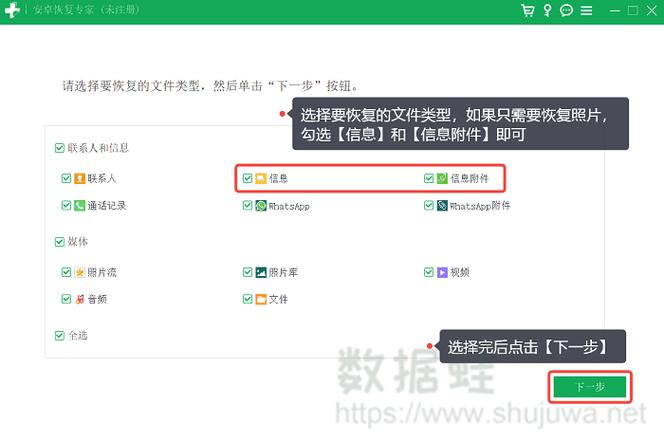This screenshot has height=442, width=664.
Task: Open the shopping cart purchase icon
Action: click(528, 10)
